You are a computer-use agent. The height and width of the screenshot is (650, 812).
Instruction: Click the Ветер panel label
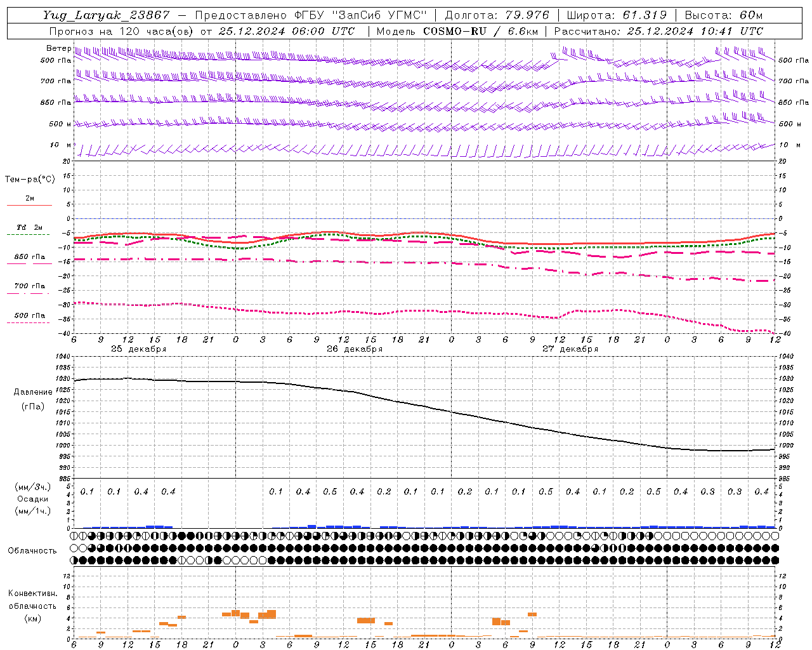click(58, 48)
